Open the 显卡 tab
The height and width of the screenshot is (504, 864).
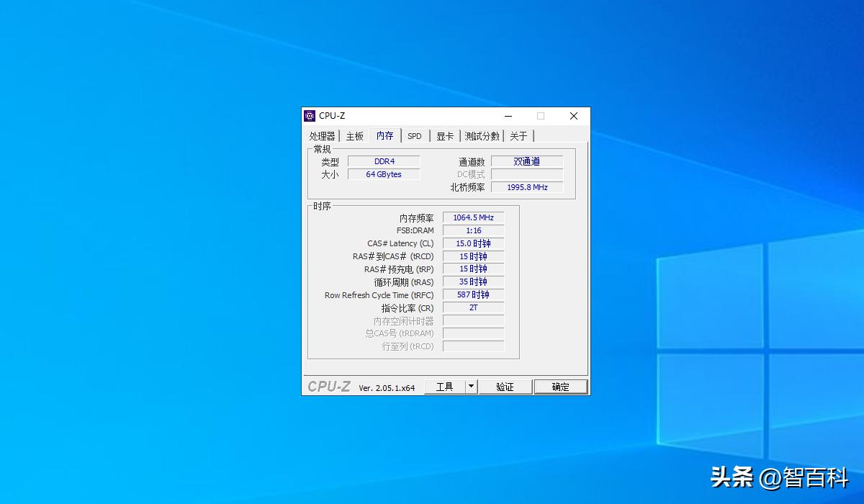(444, 135)
